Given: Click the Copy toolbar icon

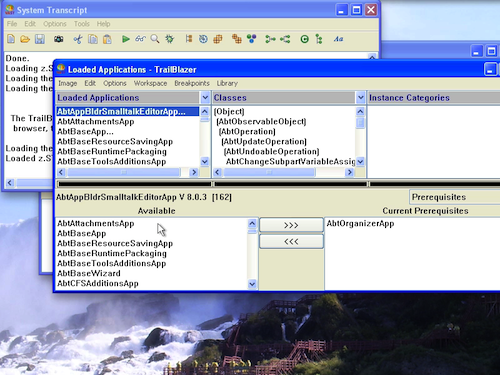Looking at the screenshot, I should point(93,39).
